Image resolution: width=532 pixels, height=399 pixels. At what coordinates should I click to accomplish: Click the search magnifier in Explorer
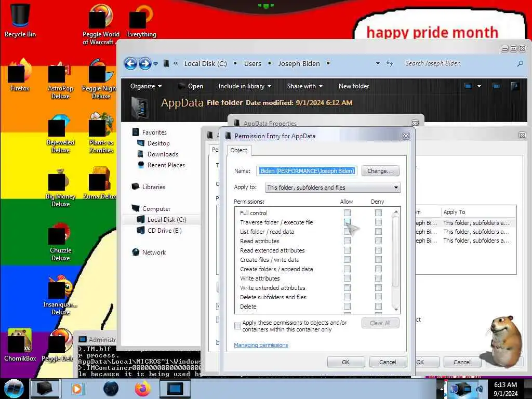pyautogui.click(x=520, y=63)
